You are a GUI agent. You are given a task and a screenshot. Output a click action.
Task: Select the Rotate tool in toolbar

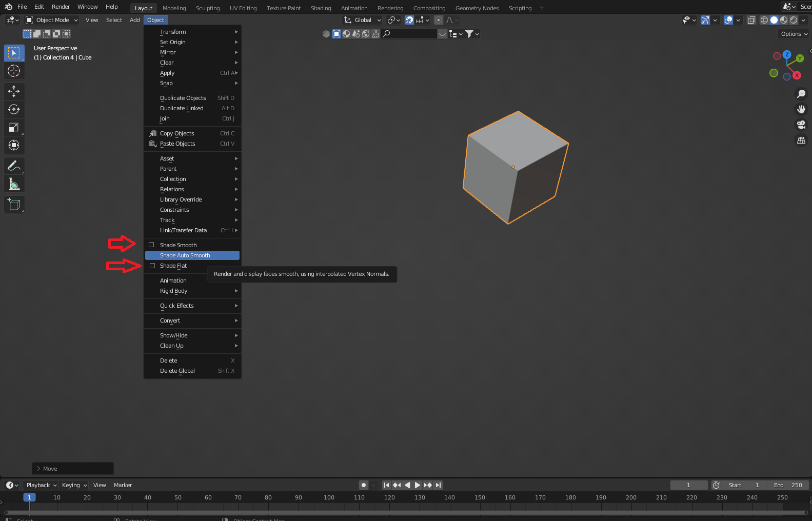pos(14,109)
